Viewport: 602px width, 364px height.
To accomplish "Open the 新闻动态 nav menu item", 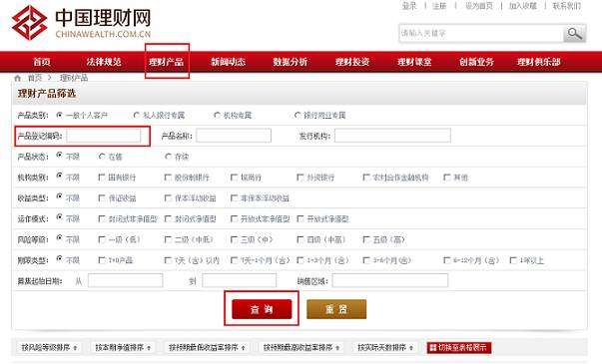I will point(228,62).
